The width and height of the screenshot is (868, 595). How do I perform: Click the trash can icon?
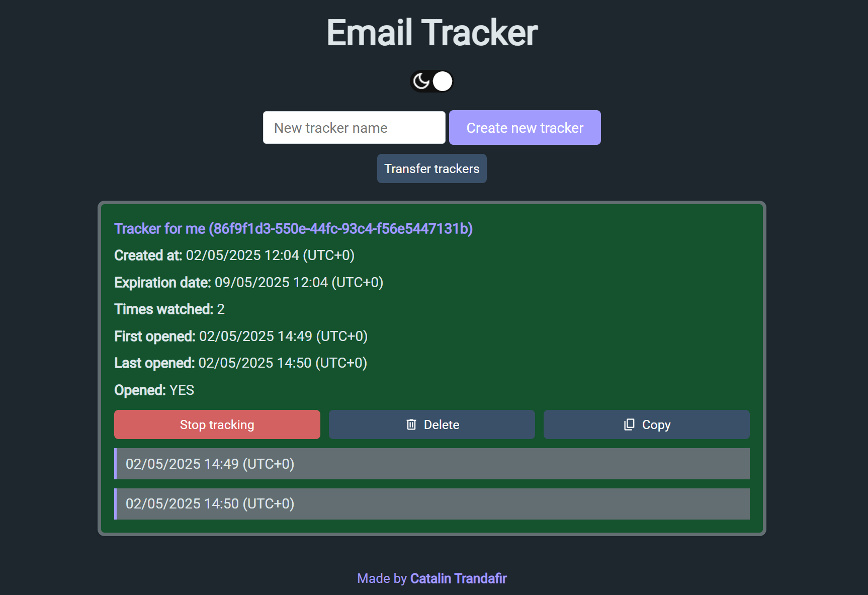click(x=411, y=425)
